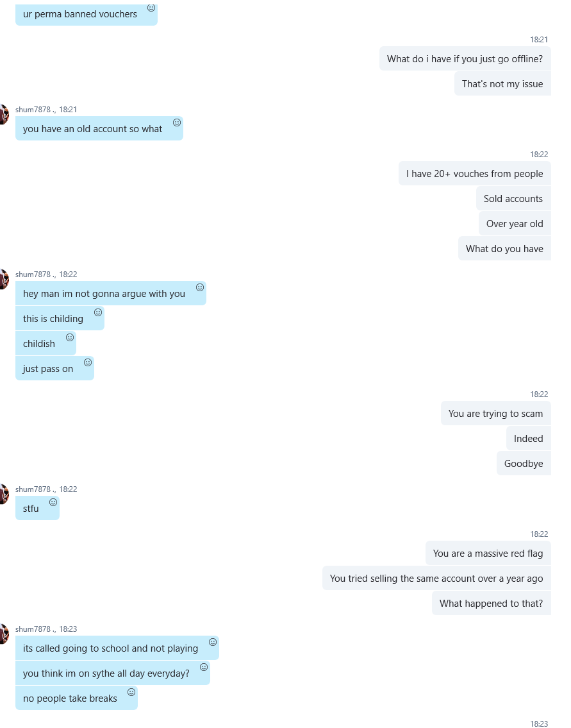Click shum7878 sender name above 'hey man'
The height and width of the screenshot is (728, 571).
pos(33,275)
